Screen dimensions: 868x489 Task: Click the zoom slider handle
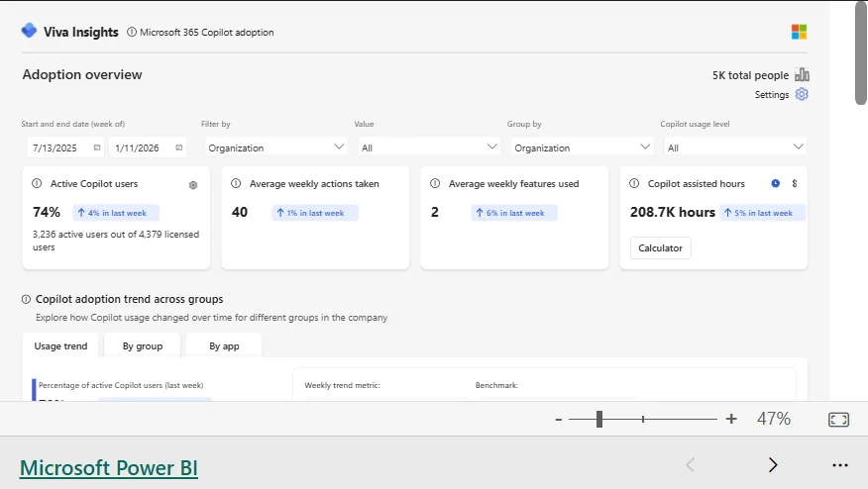click(598, 420)
